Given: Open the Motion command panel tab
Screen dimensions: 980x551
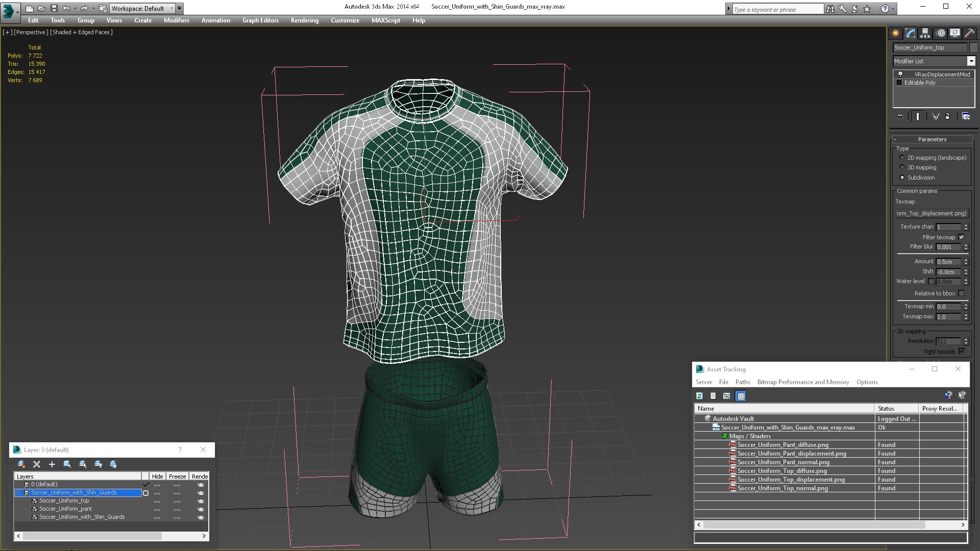Looking at the screenshot, I should 941,33.
